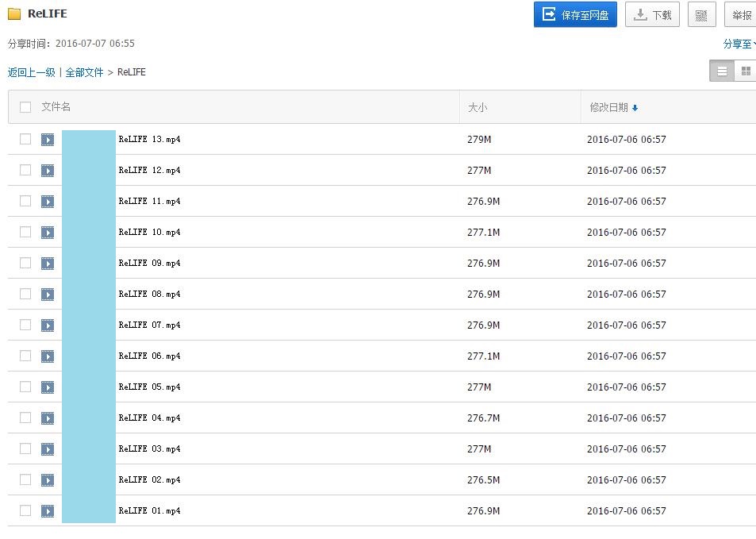Click video icon for ReLIFE 07.mp4

point(48,325)
